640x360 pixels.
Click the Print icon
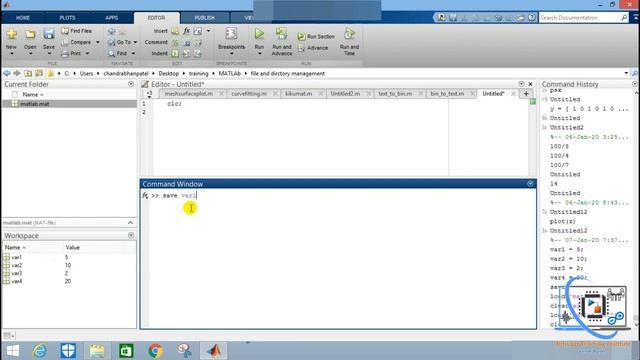coord(65,53)
